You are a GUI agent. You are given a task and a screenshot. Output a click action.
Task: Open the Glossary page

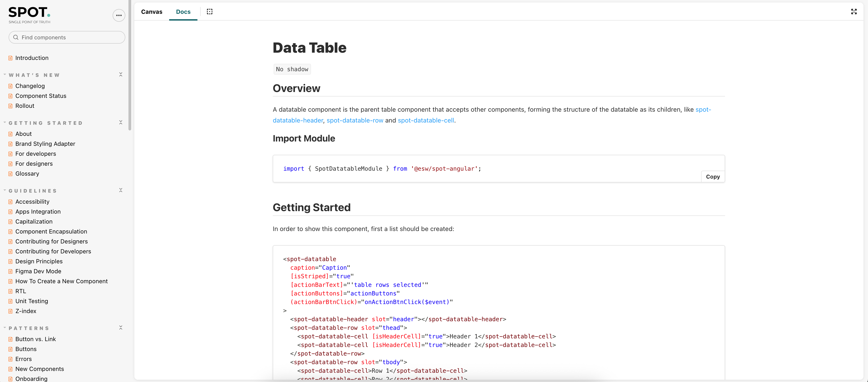coord(27,174)
